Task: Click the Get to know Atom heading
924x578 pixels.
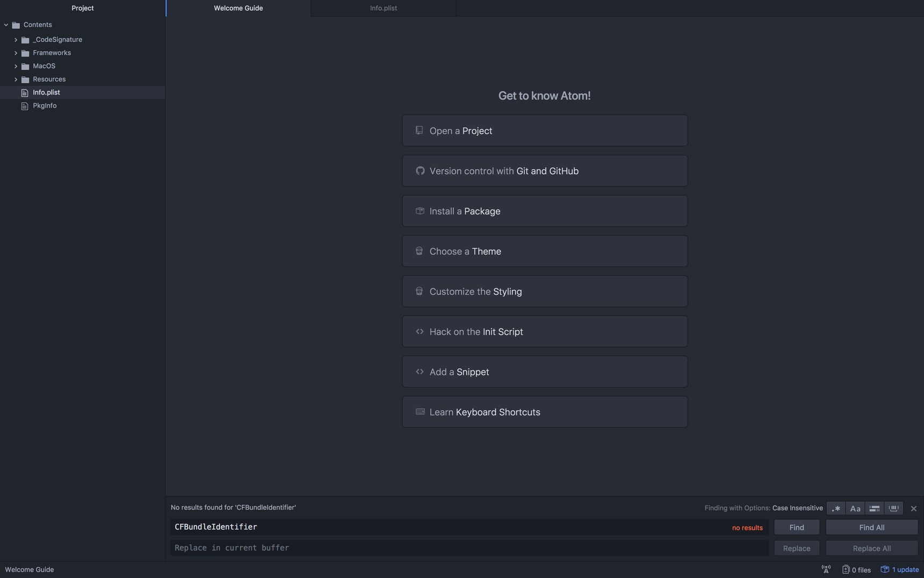Action: pos(544,96)
